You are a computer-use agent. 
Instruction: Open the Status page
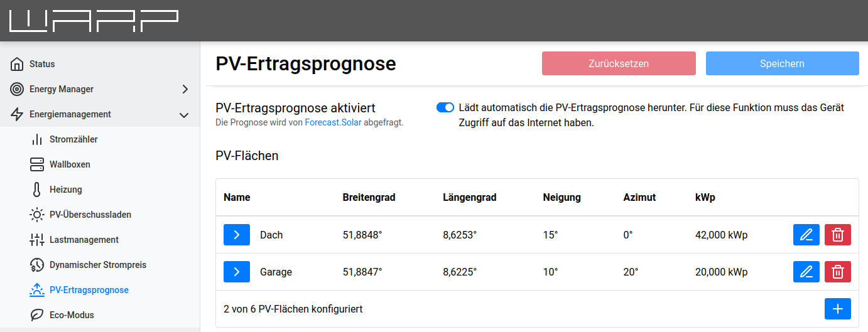(x=42, y=64)
